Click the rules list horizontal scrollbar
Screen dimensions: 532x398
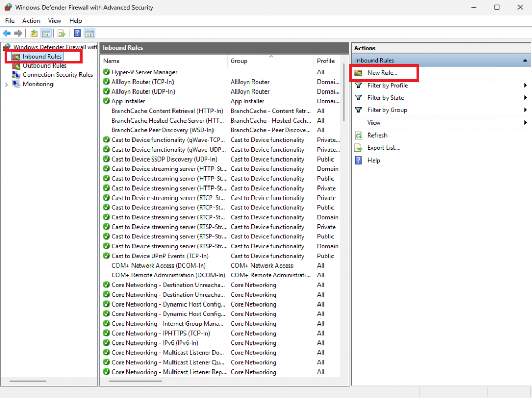(x=136, y=381)
